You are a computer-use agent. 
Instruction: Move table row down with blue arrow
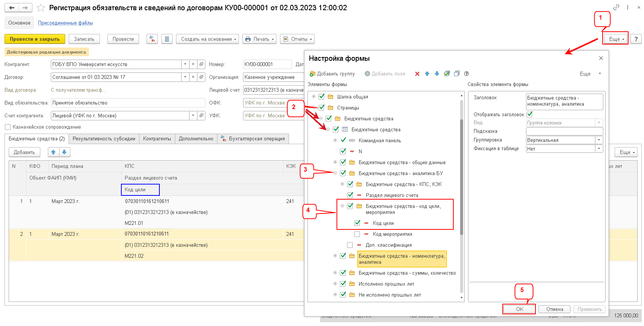pyautogui.click(x=64, y=152)
